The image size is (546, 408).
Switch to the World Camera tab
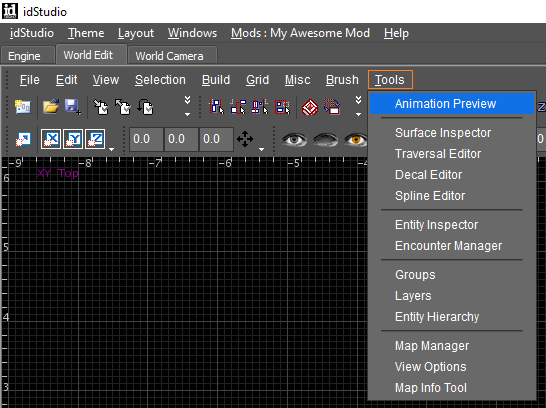tap(172, 56)
